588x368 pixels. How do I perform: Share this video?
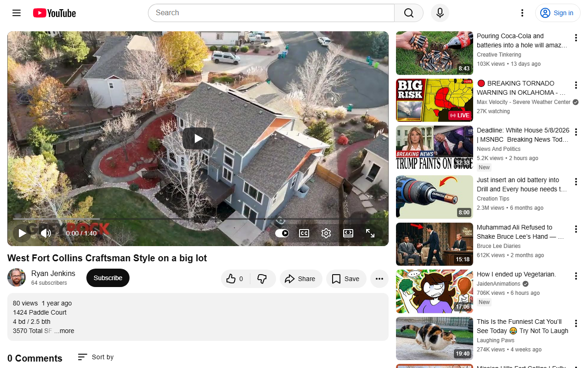click(x=301, y=279)
